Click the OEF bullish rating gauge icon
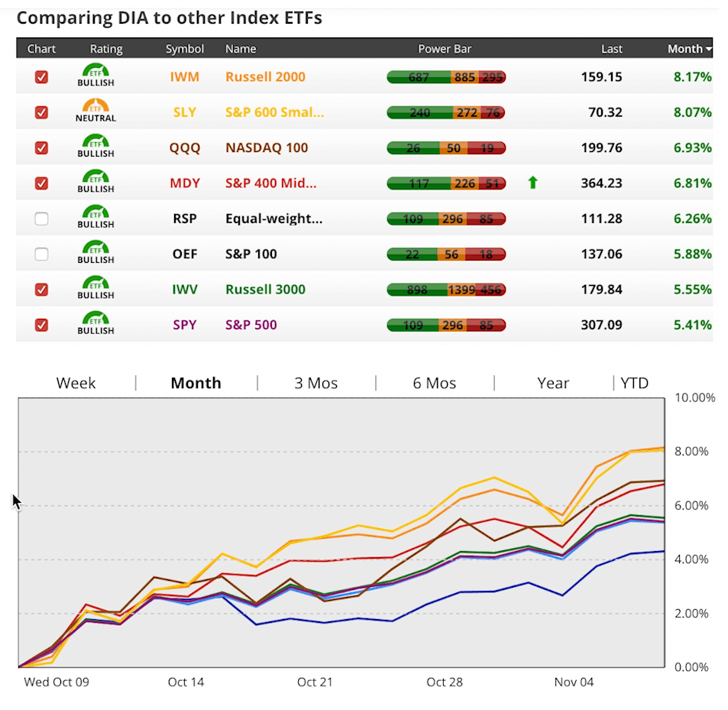This screenshot has width=728, height=710. click(x=95, y=252)
